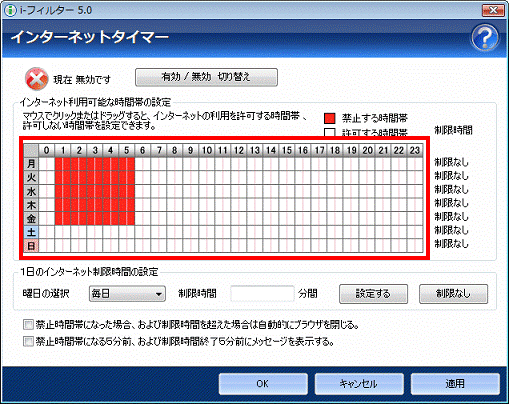Click 制限なし text beside 月 row
Image resolution: width=509 pixels, height=404 pixels.
(451, 162)
